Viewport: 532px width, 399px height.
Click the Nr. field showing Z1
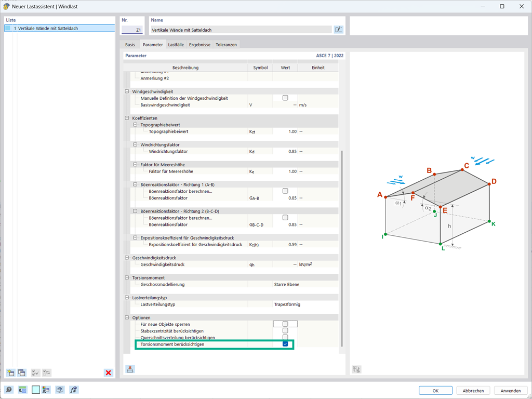pos(132,30)
